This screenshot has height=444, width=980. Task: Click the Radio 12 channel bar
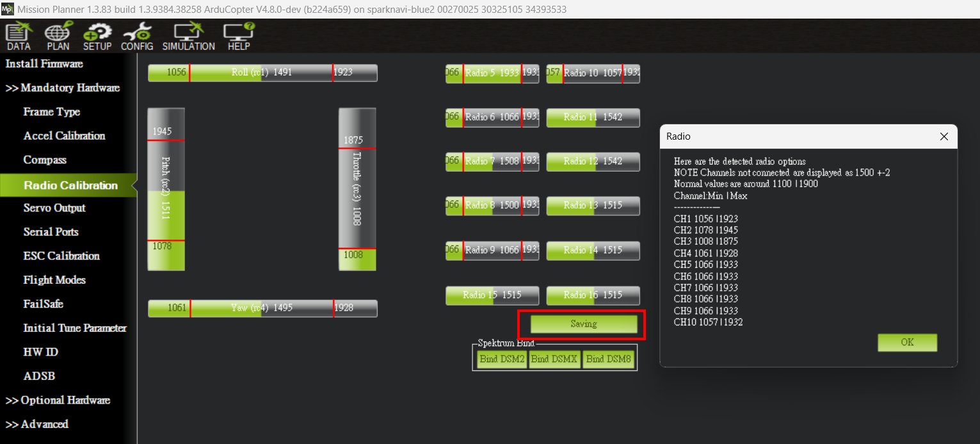(x=593, y=161)
